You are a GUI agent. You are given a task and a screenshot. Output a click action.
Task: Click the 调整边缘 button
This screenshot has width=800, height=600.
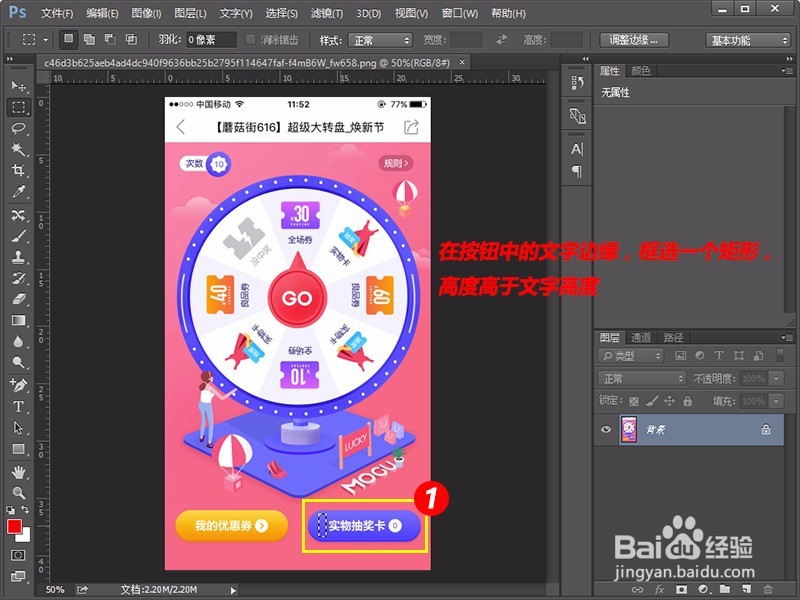pyautogui.click(x=634, y=40)
